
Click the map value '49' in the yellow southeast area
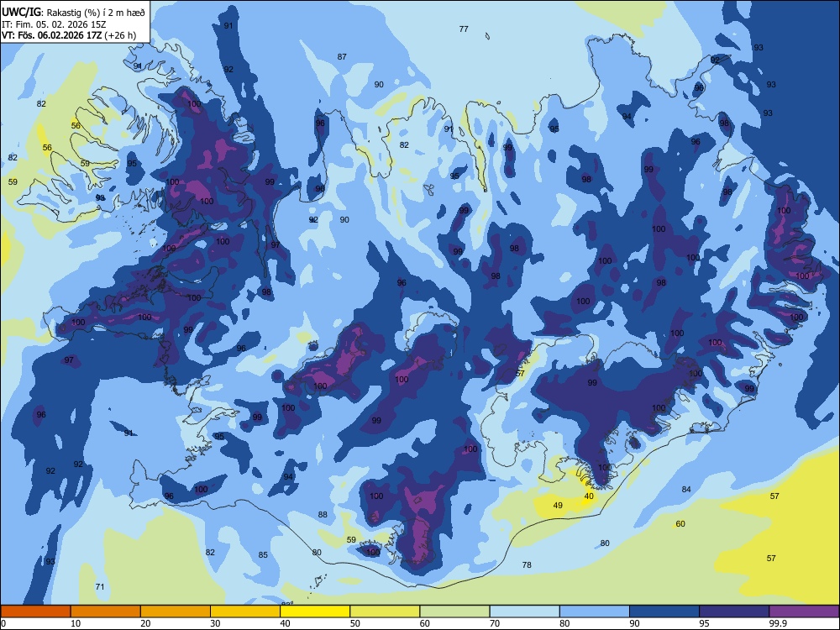coord(558,505)
